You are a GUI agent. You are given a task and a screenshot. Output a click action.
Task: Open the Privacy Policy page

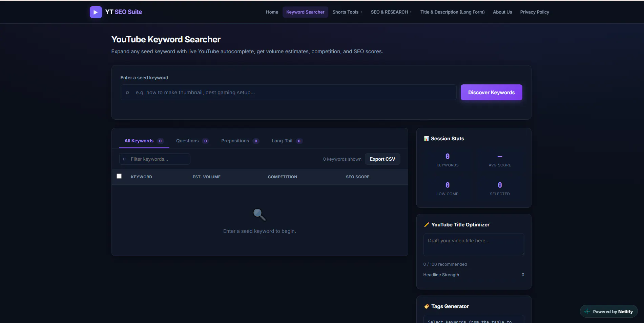pyautogui.click(x=535, y=12)
